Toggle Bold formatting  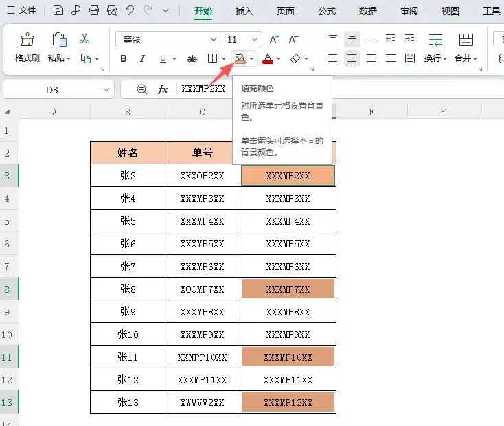point(124,58)
